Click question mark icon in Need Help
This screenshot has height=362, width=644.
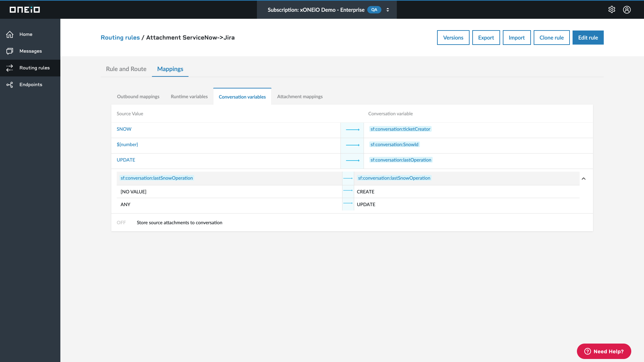click(587, 351)
